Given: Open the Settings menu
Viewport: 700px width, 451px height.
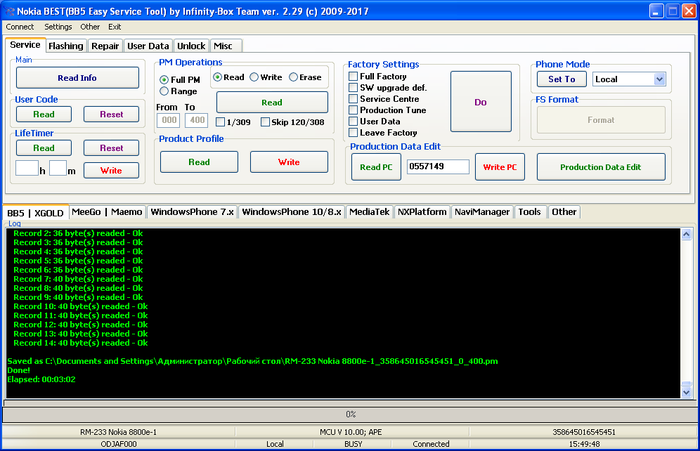Looking at the screenshot, I should coord(58,27).
